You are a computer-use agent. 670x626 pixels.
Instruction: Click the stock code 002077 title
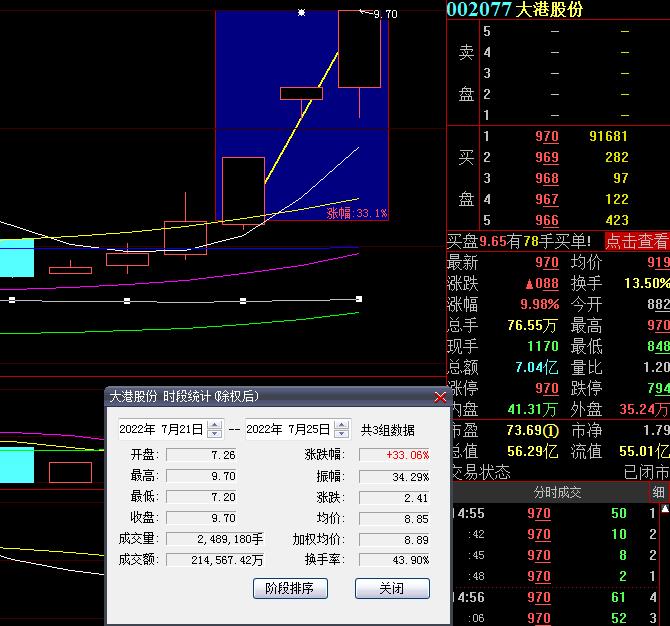tap(479, 10)
